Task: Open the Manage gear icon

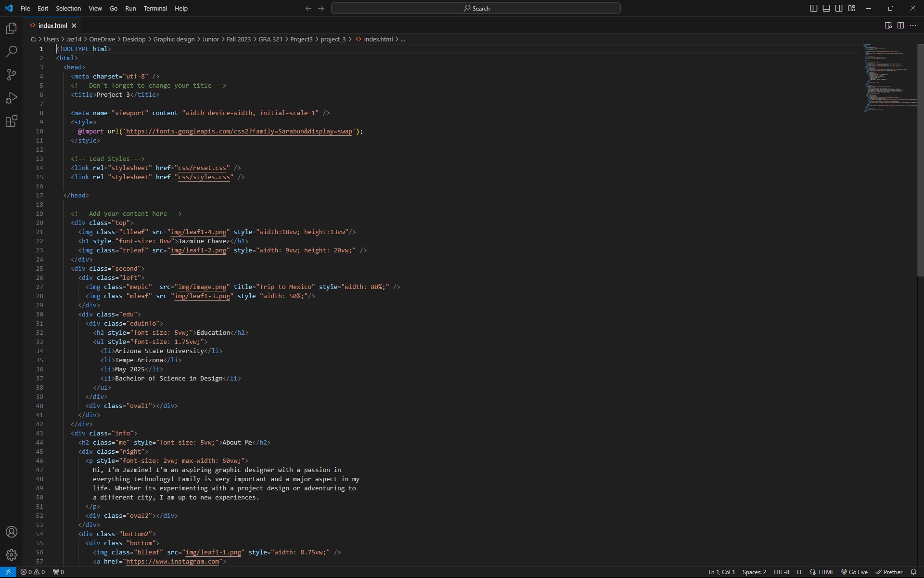Action: 12,555
